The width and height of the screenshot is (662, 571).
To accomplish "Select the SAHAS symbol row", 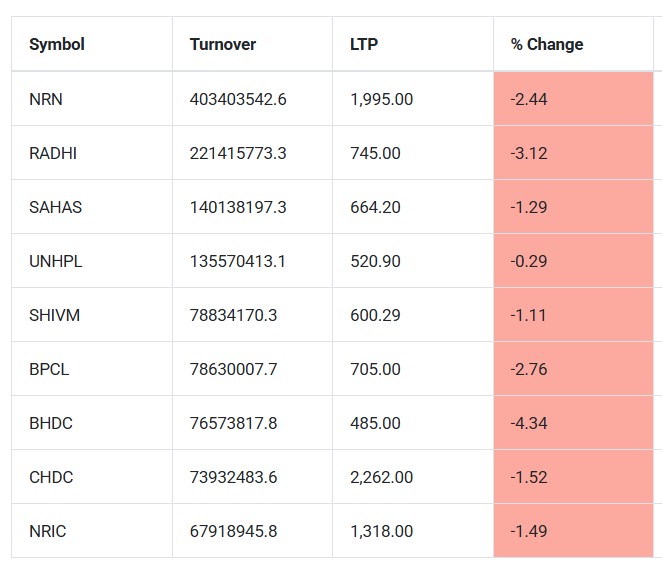I will click(56, 207).
